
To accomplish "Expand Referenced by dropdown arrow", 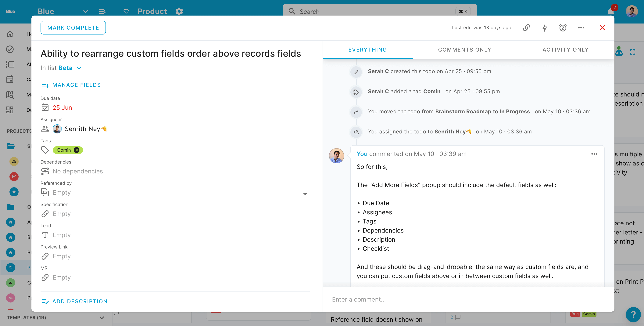I will click(x=305, y=194).
